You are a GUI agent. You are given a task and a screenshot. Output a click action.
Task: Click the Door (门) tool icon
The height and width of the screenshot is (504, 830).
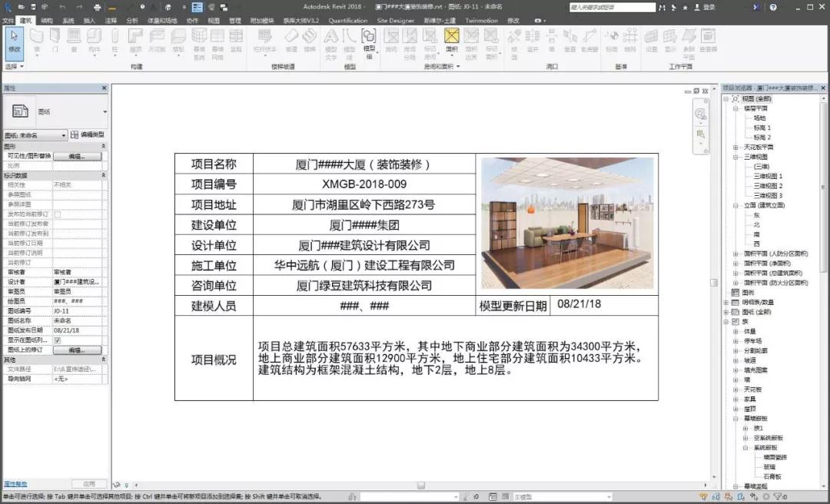click(55, 37)
